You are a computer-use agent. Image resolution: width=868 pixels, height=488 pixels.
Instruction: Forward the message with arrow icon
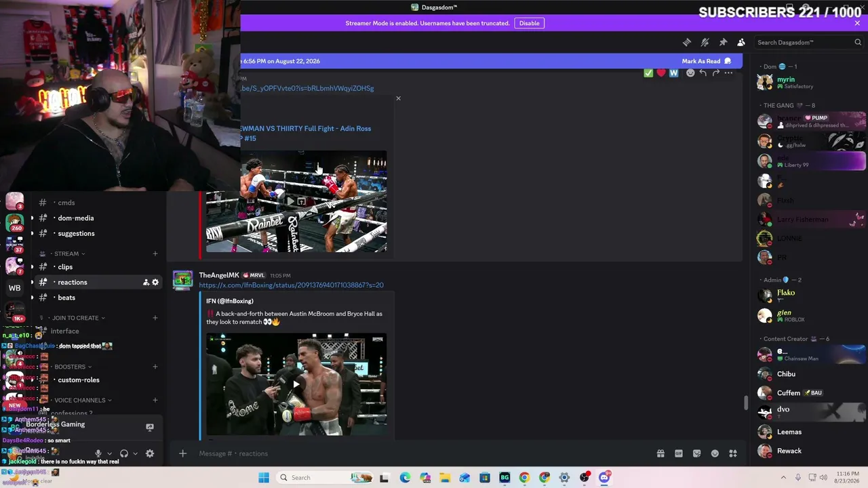tap(716, 73)
